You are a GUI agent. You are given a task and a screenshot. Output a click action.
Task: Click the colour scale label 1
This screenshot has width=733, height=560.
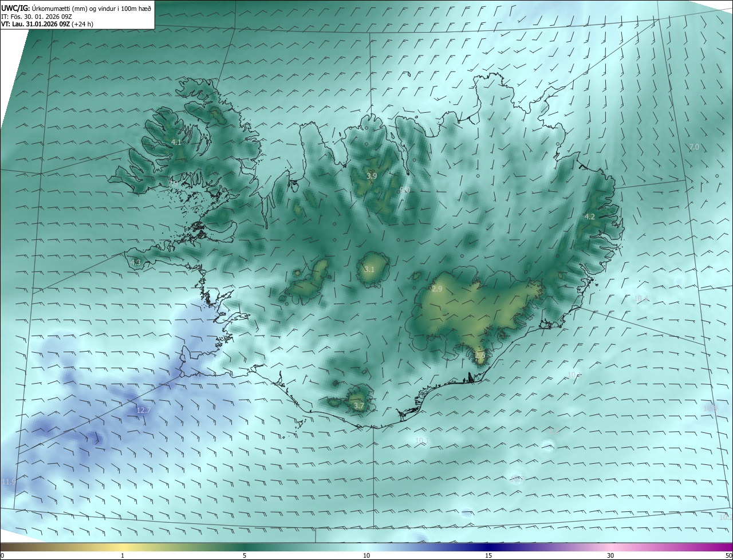click(123, 556)
